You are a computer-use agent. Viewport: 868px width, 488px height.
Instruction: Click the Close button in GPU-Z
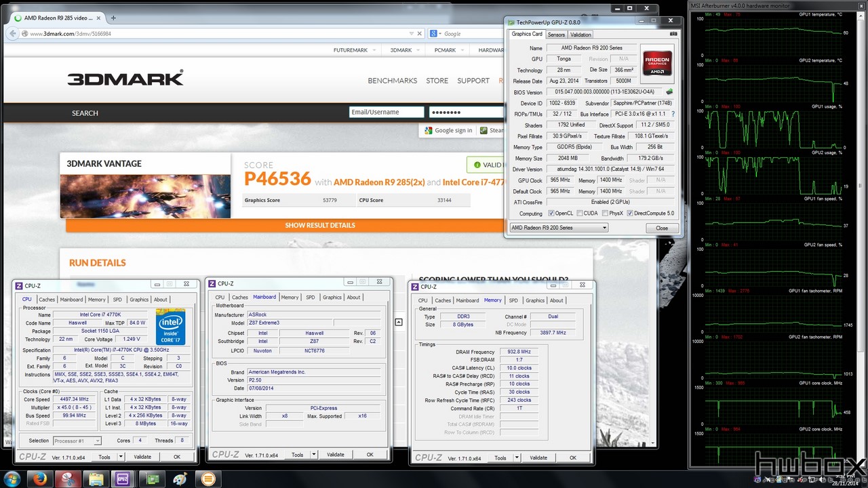tap(662, 228)
